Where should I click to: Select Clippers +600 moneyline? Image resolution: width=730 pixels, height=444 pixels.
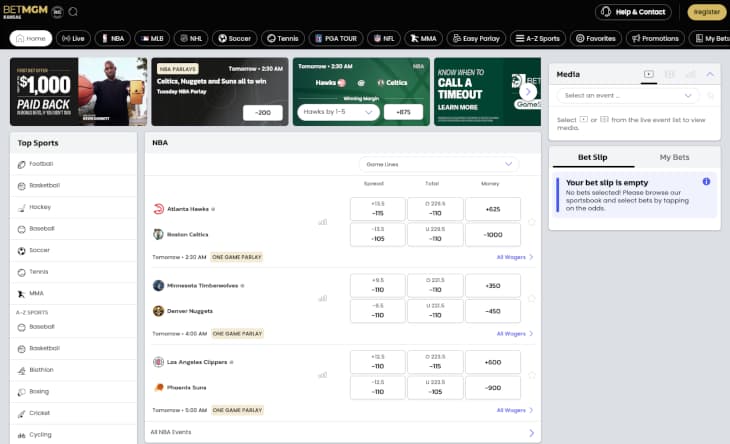(x=493, y=362)
